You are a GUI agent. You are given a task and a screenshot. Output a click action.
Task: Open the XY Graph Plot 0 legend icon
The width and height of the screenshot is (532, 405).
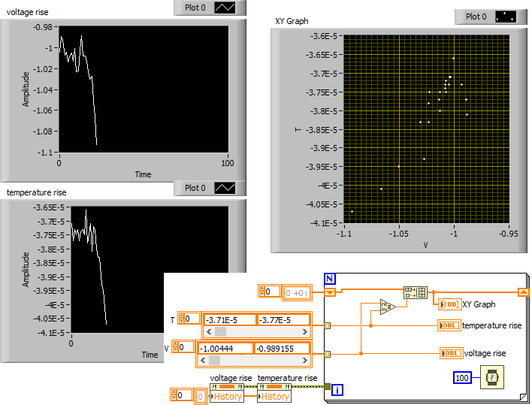pos(506,17)
